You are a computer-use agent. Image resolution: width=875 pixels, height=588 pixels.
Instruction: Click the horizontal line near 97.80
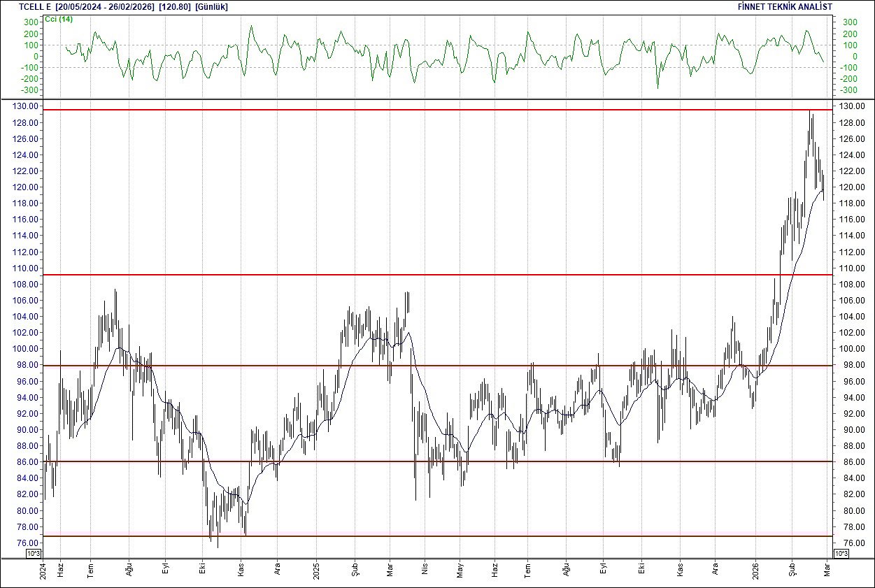tap(434, 365)
